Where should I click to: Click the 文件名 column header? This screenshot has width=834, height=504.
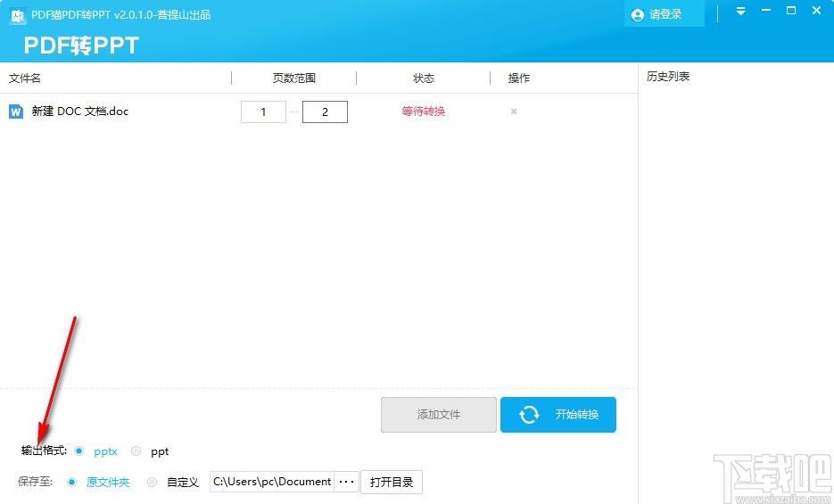(25, 78)
